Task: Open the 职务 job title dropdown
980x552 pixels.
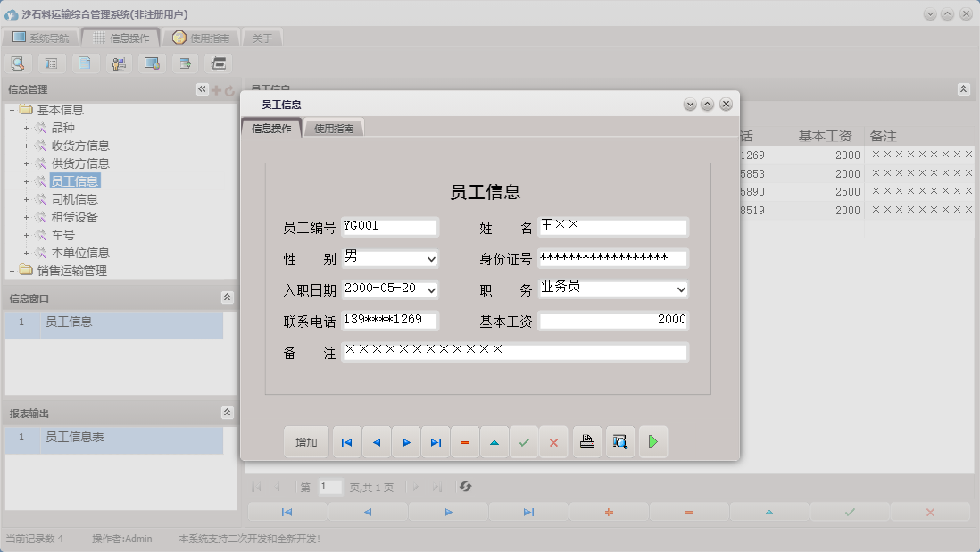Action: tap(681, 289)
